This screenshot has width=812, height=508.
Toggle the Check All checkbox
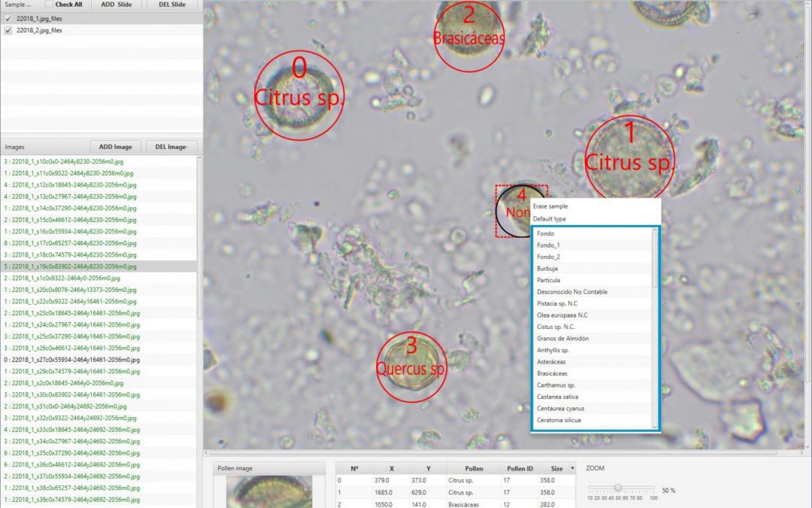pos(49,5)
